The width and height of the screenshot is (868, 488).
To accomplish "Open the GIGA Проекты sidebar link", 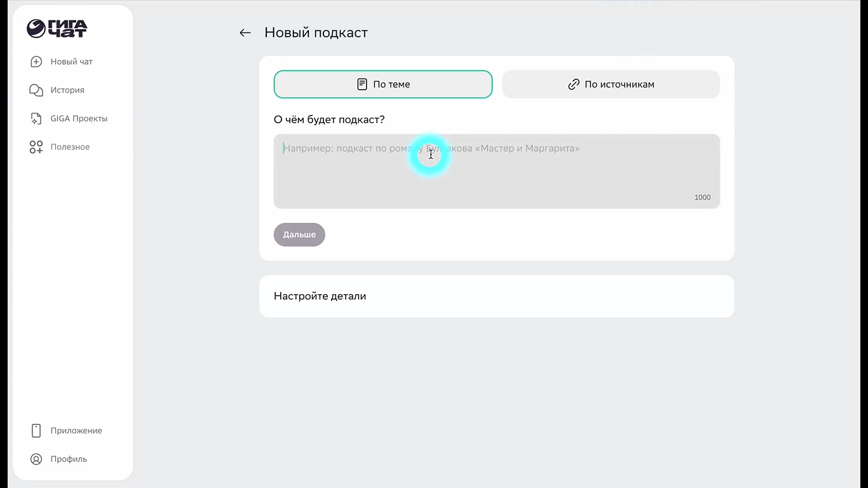I will (79, 119).
